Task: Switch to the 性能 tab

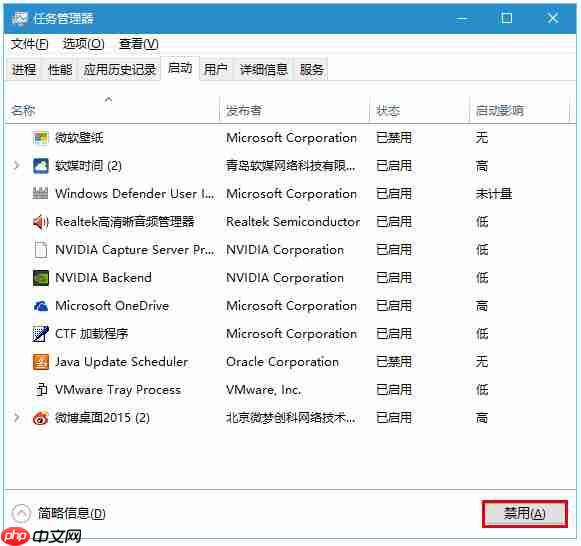Action: point(60,69)
